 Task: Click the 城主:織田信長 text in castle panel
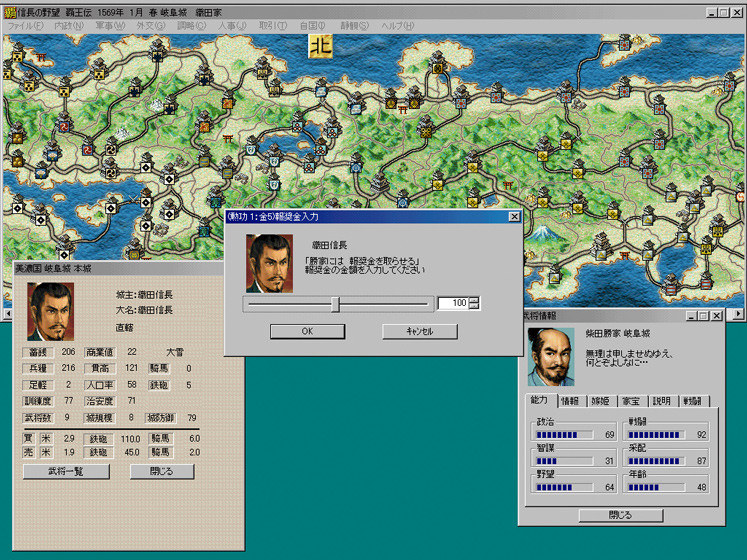tap(144, 295)
